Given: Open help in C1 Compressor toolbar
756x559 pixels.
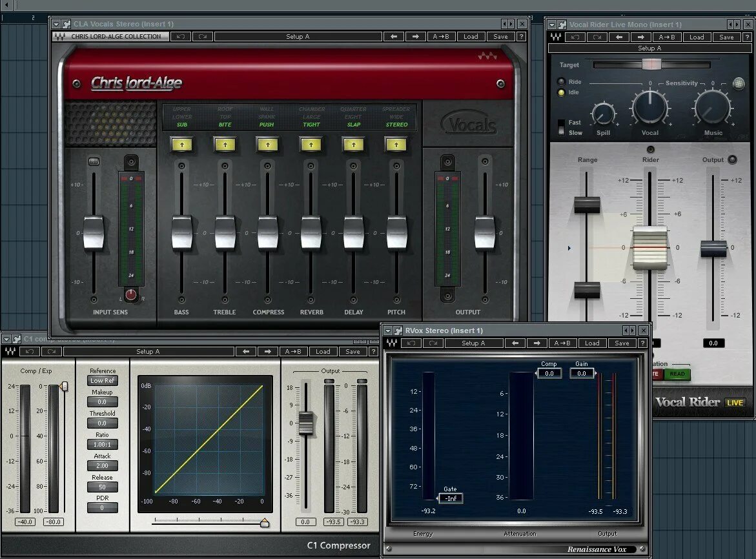Looking at the screenshot, I should 373,352.
